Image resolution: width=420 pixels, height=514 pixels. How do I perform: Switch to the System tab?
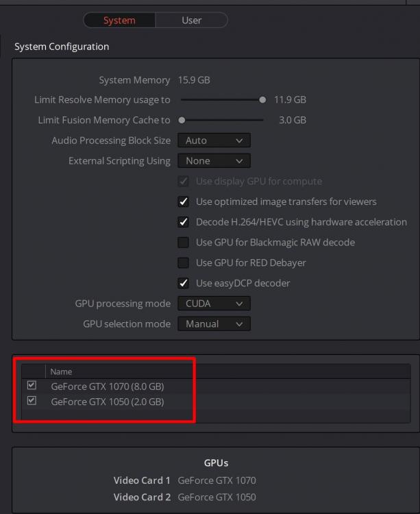pyautogui.click(x=119, y=21)
